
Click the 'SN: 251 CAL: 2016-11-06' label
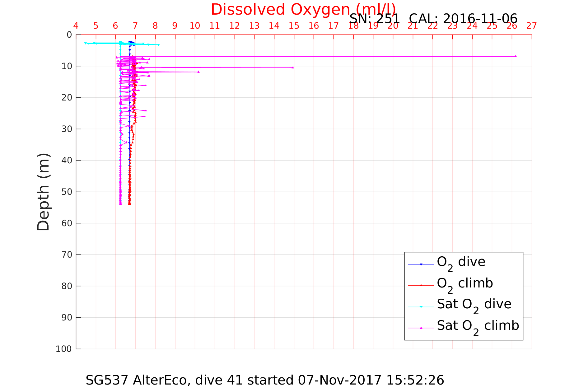point(433,19)
